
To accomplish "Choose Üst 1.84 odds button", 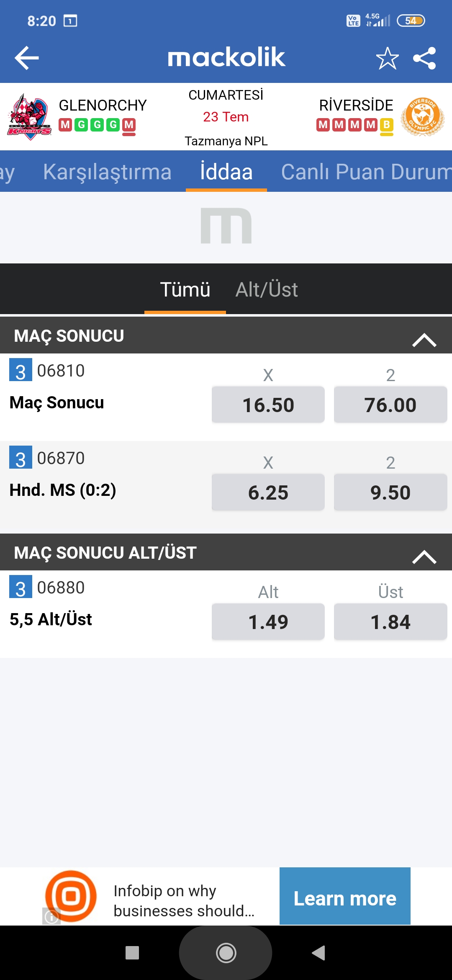I will coord(390,622).
